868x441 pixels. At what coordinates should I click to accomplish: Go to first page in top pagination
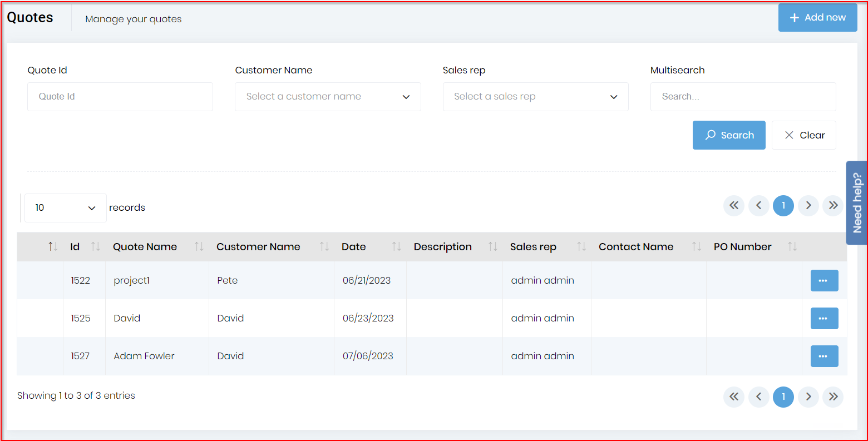[734, 206]
